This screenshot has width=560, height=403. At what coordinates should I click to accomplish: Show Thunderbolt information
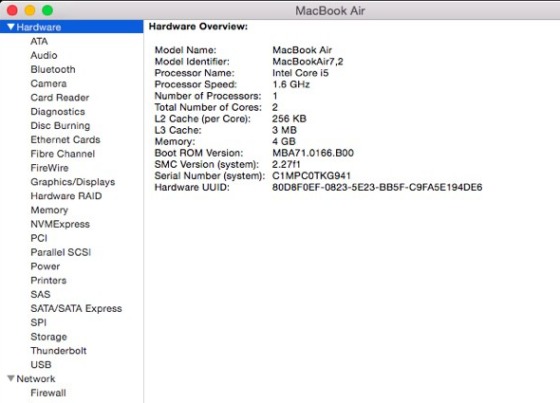pyautogui.click(x=59, y=350)
